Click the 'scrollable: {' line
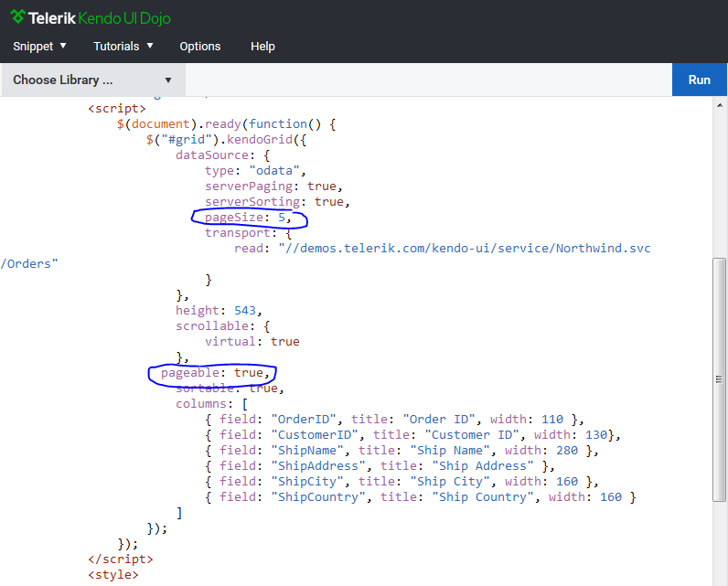The image size is (728, 586). (223, 325)
